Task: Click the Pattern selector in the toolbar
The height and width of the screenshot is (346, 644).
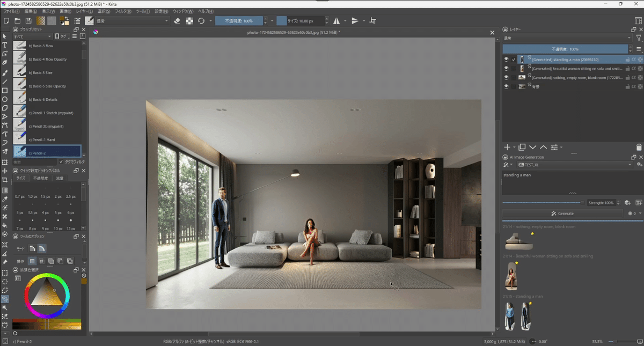Action: 52,21
